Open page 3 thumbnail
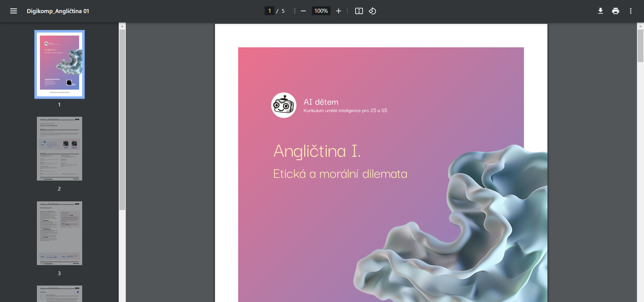Viewport: 644px width, 302px height. point(59,233)
